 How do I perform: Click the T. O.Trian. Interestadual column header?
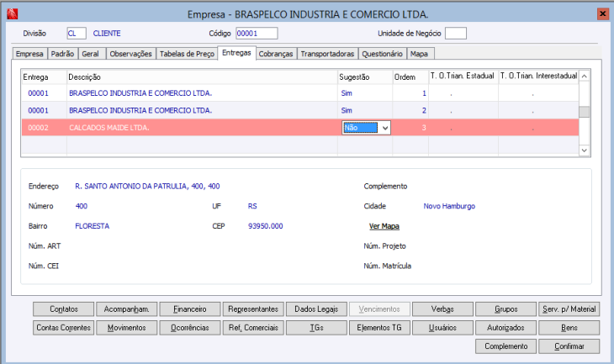[539, 77]
